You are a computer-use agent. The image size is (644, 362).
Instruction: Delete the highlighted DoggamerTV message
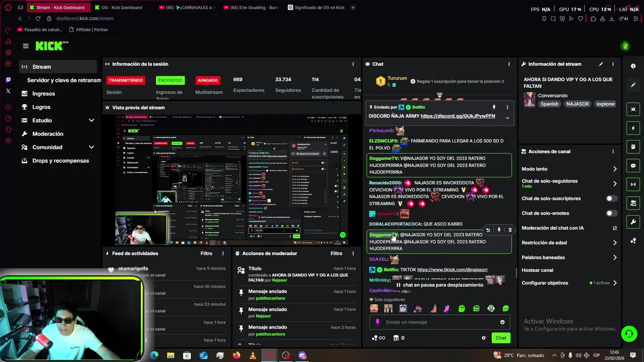(x=510, y=230)
